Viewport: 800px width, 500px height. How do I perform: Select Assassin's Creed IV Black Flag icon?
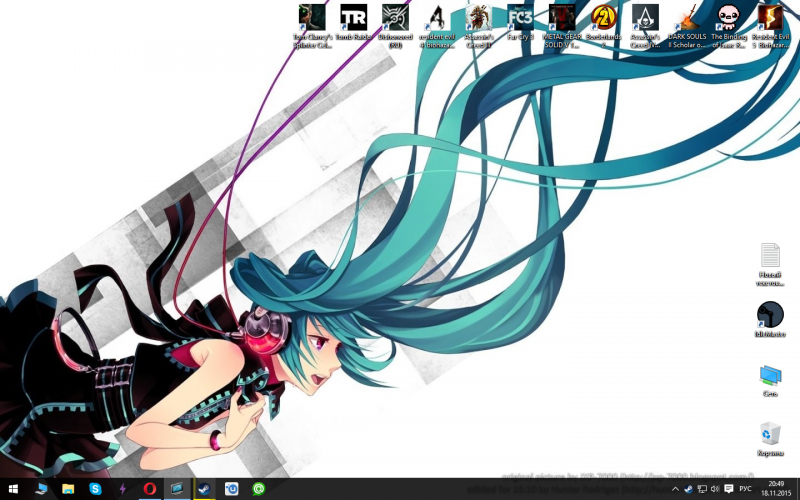pyautogui.click(x=645, y=26)
